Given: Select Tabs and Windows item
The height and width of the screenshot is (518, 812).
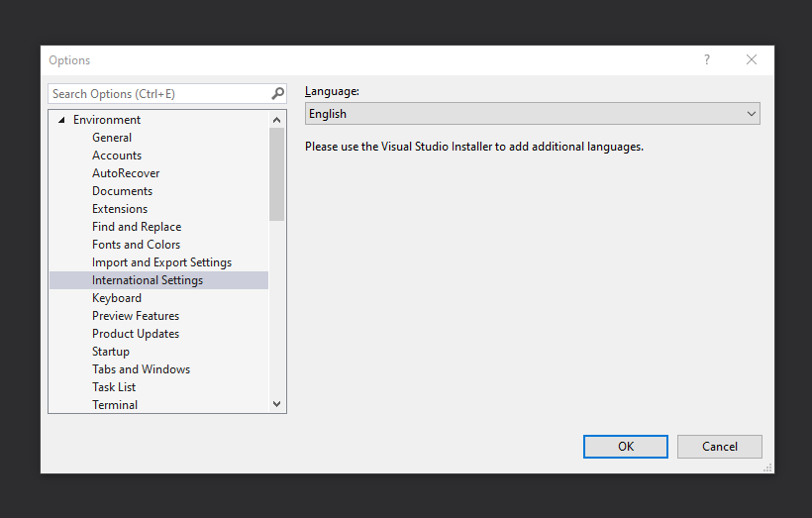Looking at the screenshot, I should [x=141, y=369].
